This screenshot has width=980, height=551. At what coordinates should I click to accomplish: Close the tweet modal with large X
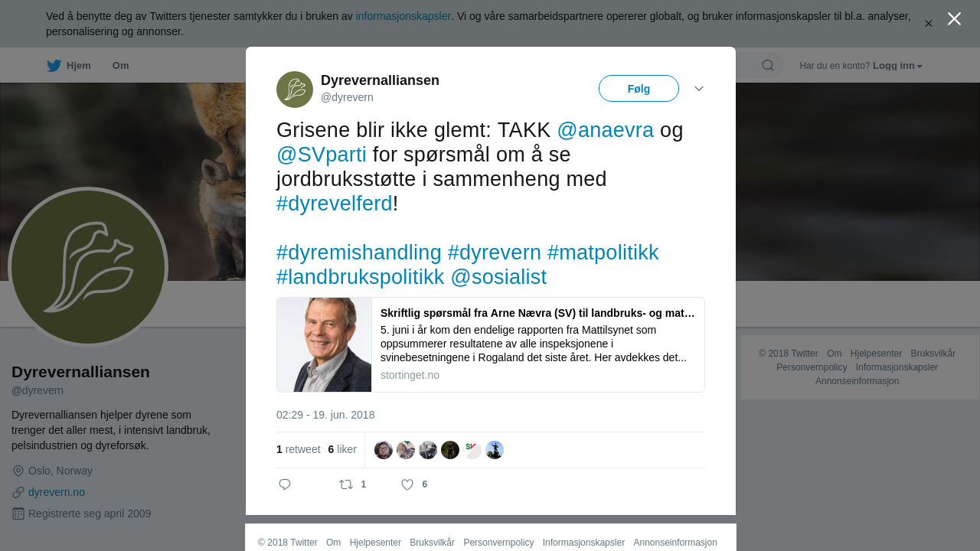954,19
